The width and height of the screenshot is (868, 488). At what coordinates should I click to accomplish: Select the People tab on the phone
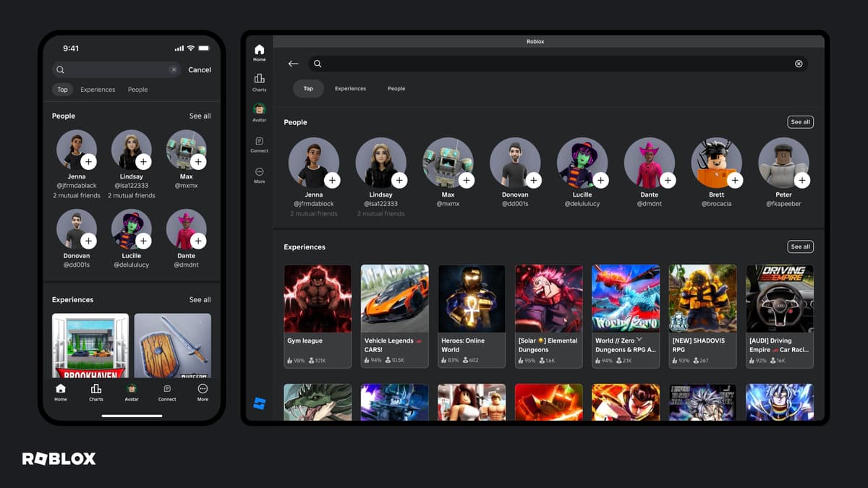click(137, 90)
